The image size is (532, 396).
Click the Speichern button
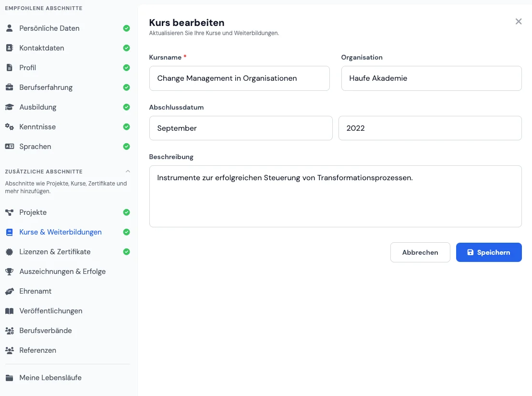point(489,252)
